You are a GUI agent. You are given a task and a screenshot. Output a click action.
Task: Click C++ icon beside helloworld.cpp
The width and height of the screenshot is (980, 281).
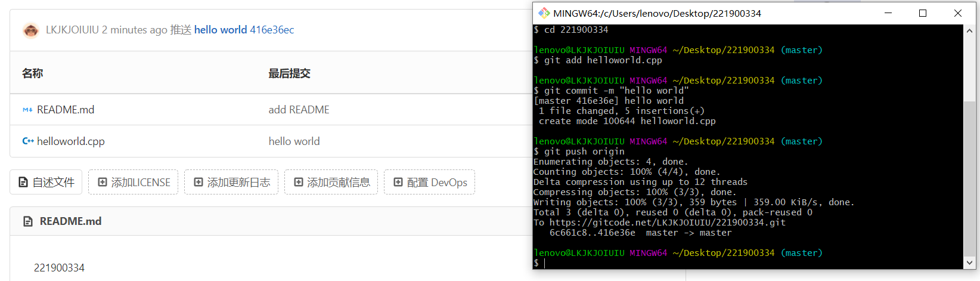27,141
